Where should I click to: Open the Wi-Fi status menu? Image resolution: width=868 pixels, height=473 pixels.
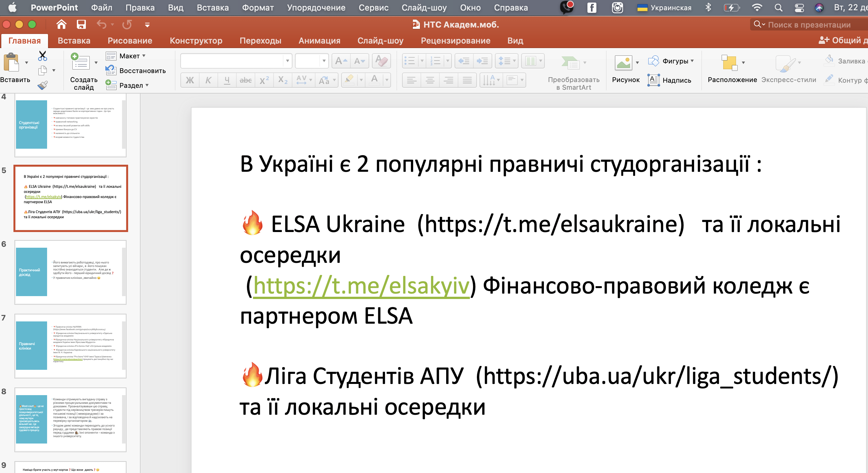(x=757, y=7)
